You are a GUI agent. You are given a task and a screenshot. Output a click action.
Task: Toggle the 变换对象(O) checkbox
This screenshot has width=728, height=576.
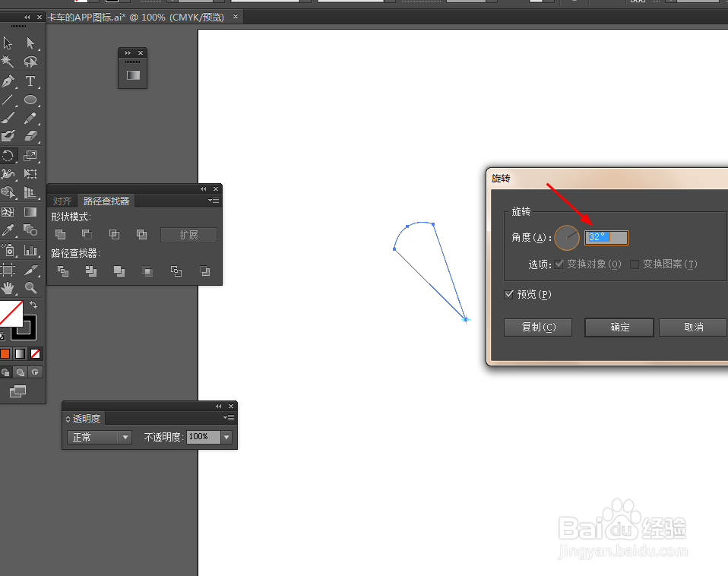tap(559, 264)
